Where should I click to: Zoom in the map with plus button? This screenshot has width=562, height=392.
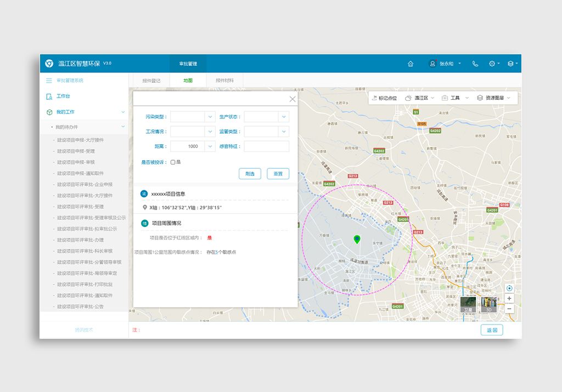pos(509,299)
